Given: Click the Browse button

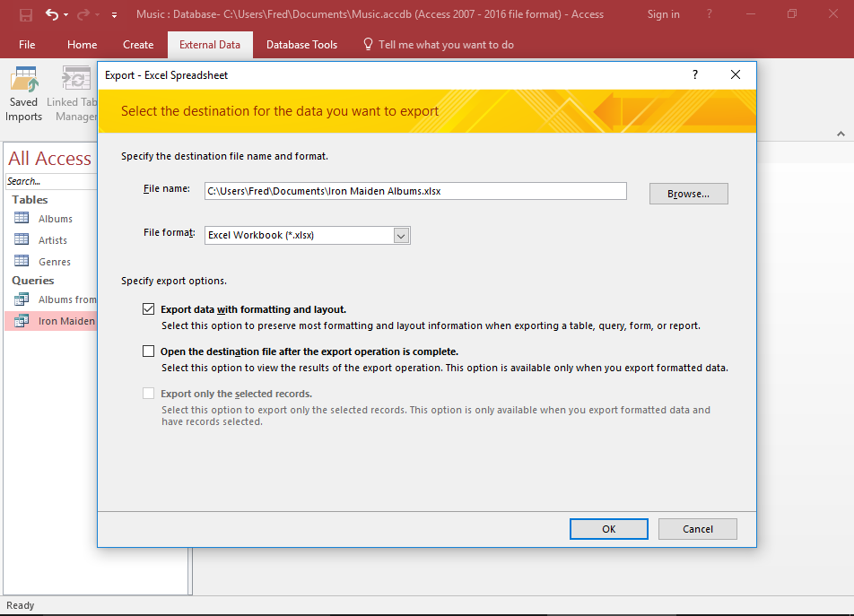Looking at the screenshot, I should point(688,193).
